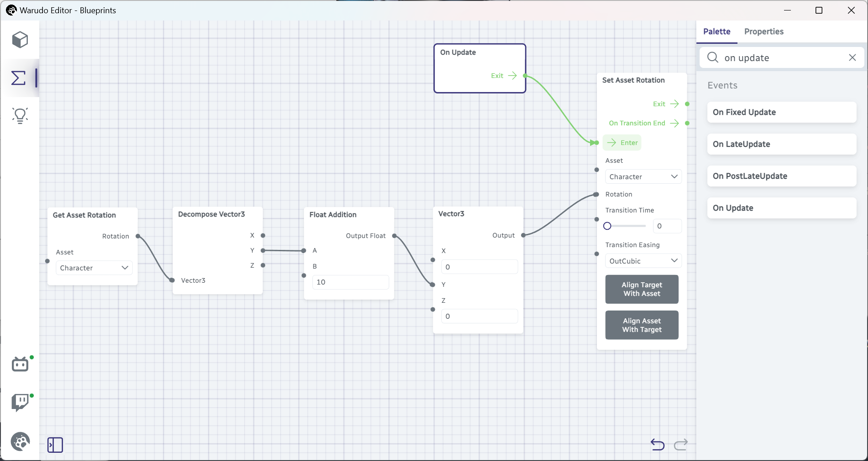The width and height of the screenshot is (868, 461).
Task: Minimize the Warudo Editor window
Action: pyautogui.click(x=788, y=10)
